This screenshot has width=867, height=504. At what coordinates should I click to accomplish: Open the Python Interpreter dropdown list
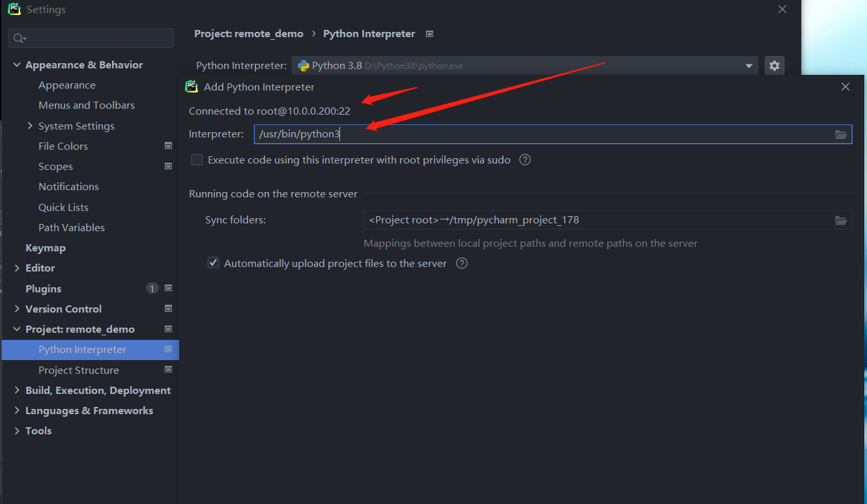point(748,66)
